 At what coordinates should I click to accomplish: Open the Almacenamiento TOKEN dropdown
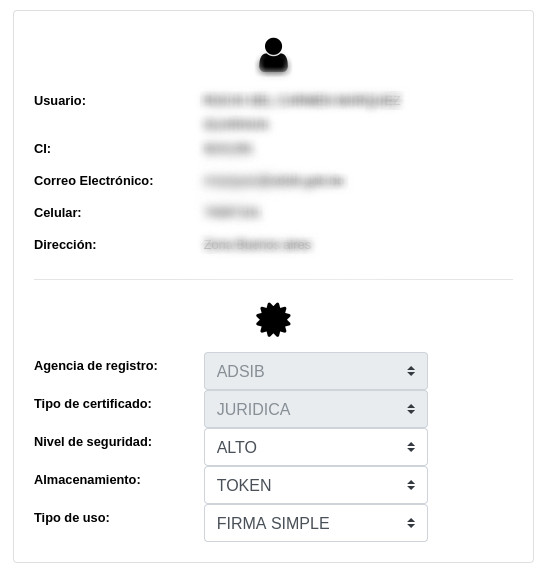click(316, 485)
